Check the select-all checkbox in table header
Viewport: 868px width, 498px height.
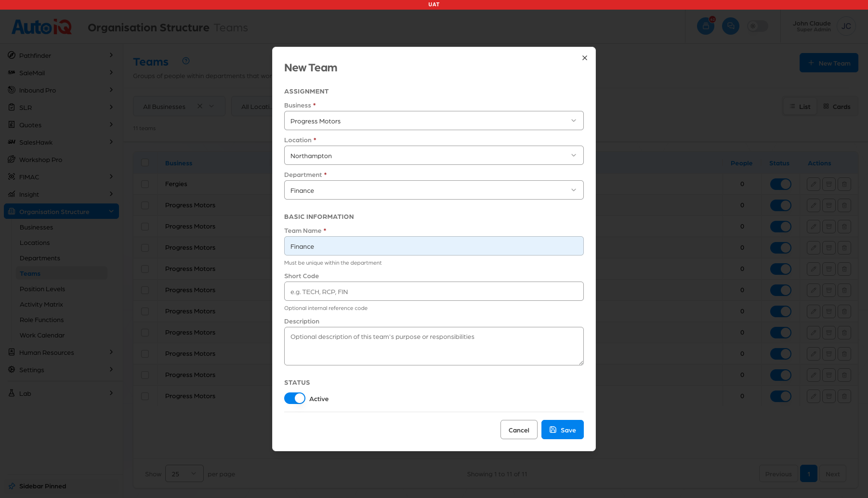point(145,163)
